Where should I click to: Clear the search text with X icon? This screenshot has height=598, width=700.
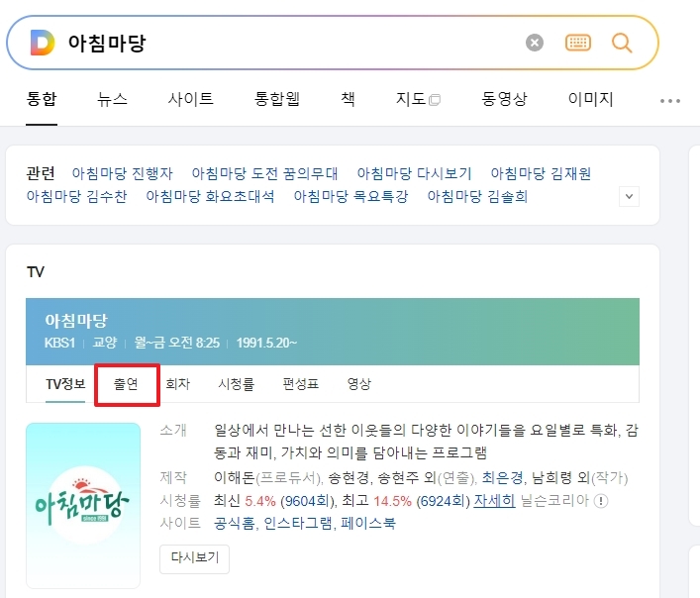pyautogui.click(x=535, y=43)
